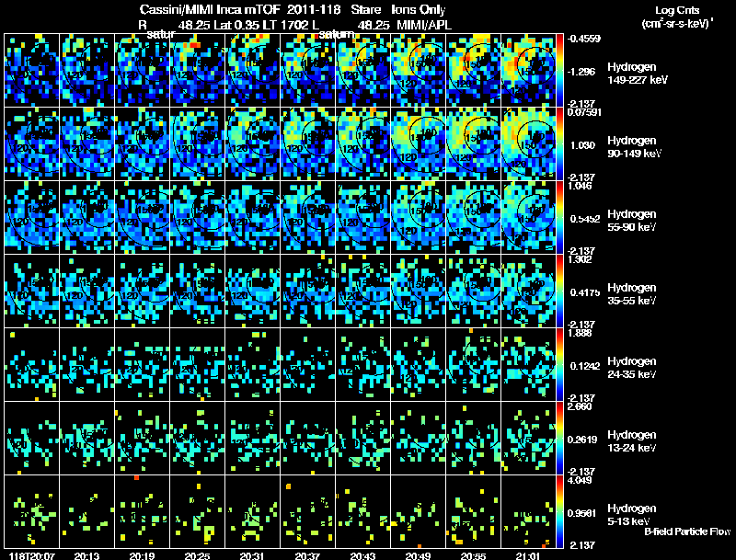Screen dimensions: 736x560
Task: Click the color bar beside Hydrogen 149-227 keV
Action: (560, 71)
